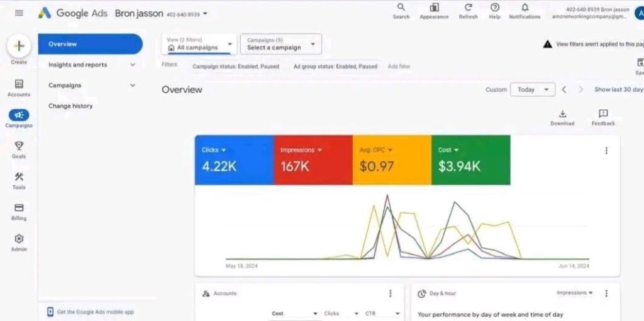This screenshot has width=644, height=321.
Task: Select the blue Clicks metric tile
Action: (x=234, y=160)
